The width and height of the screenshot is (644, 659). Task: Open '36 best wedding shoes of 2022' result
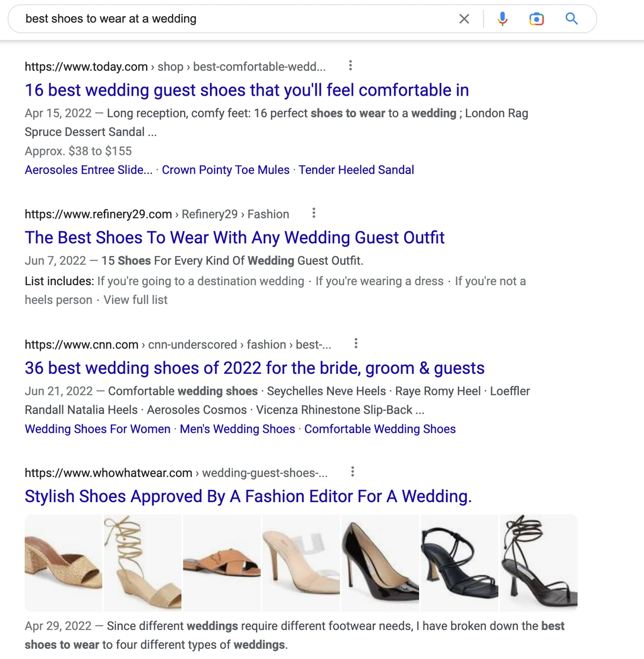tap(254, 368)
